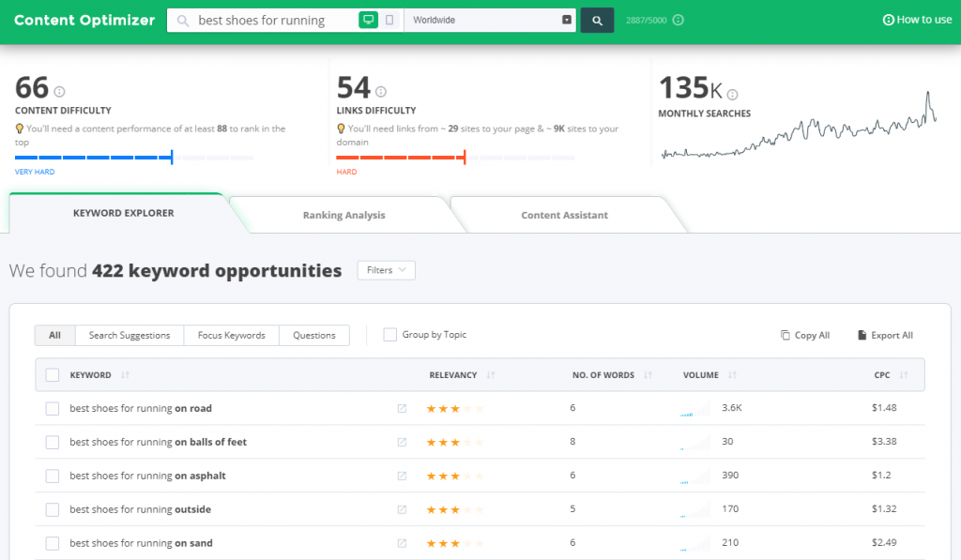The width and height of the screenshot is (961, 560).
Task: Select Search Suggestions filter tab
Action: pyautogui.click(x=130, y=335)
